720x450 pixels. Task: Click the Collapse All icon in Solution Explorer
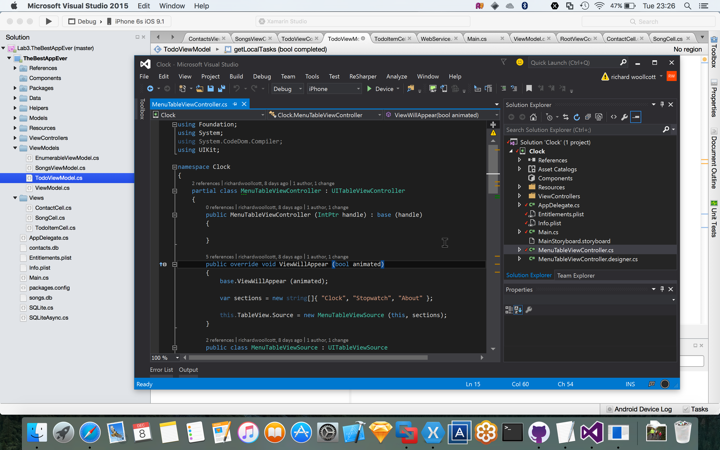coord(588,117)
